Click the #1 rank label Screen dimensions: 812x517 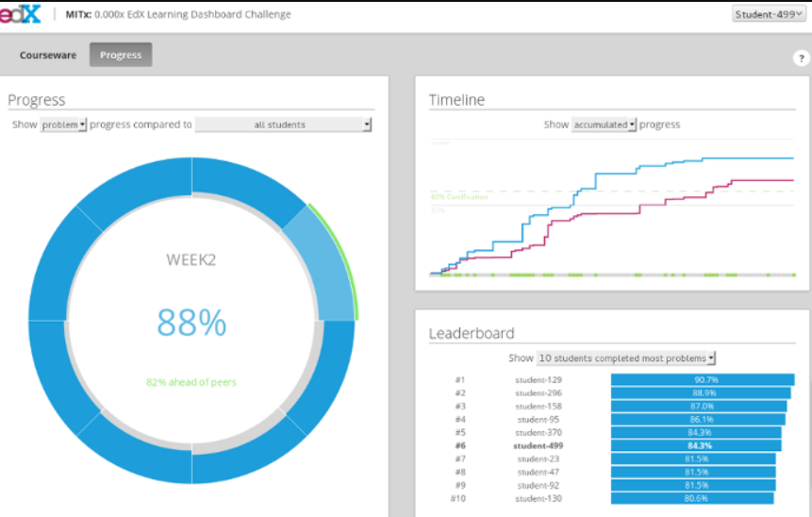[460, 379]
